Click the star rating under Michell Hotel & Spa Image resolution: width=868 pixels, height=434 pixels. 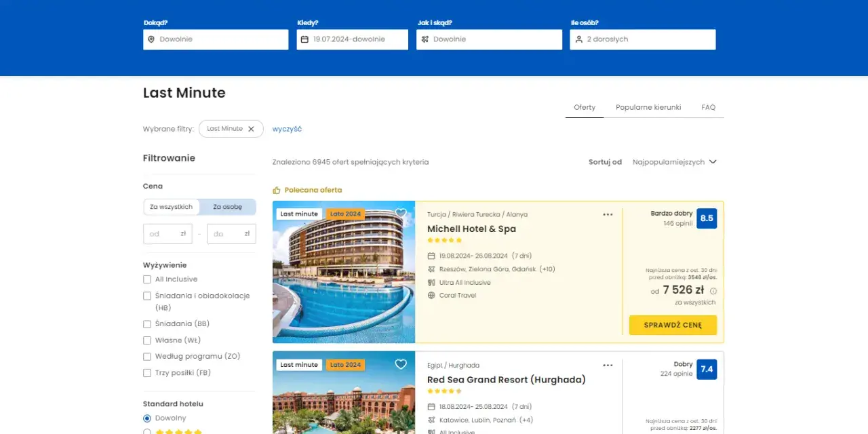[x=444, y=240]
